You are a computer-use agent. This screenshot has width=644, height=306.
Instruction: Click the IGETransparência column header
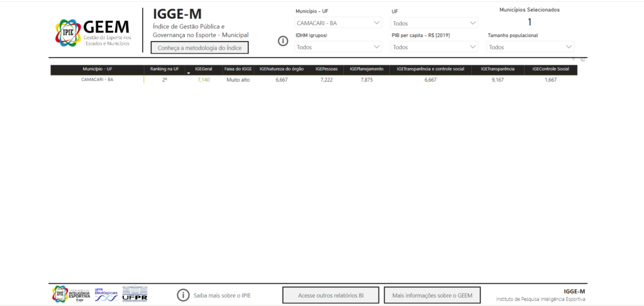coord(497,69)
